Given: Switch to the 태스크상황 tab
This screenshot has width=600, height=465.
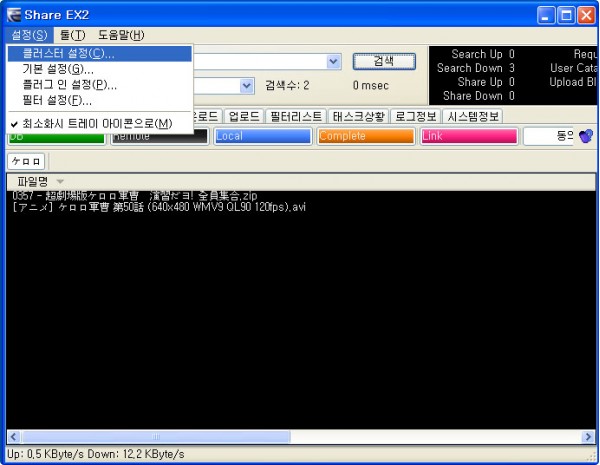Looking at the screenshot, I should pos(359,116).
